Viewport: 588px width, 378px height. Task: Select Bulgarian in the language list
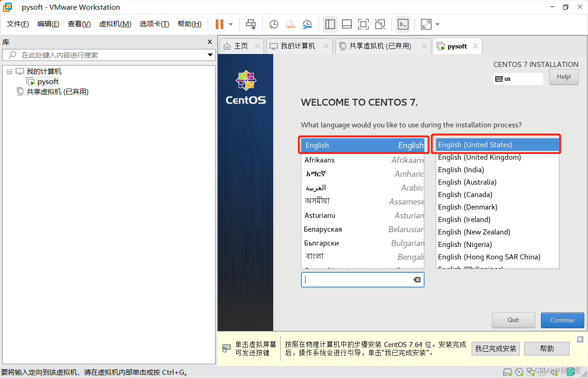pyautogui.click(x=363, y=243)
